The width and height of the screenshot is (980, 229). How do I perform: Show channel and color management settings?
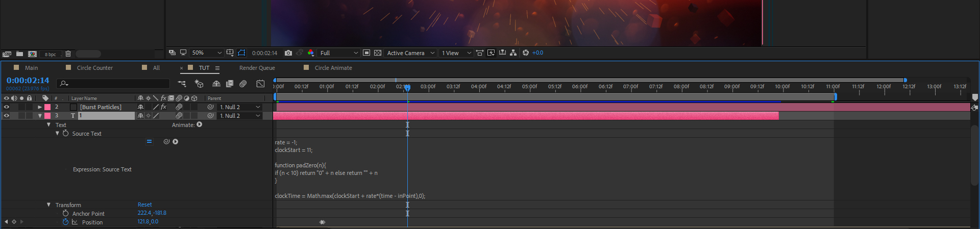click(310, 53)
